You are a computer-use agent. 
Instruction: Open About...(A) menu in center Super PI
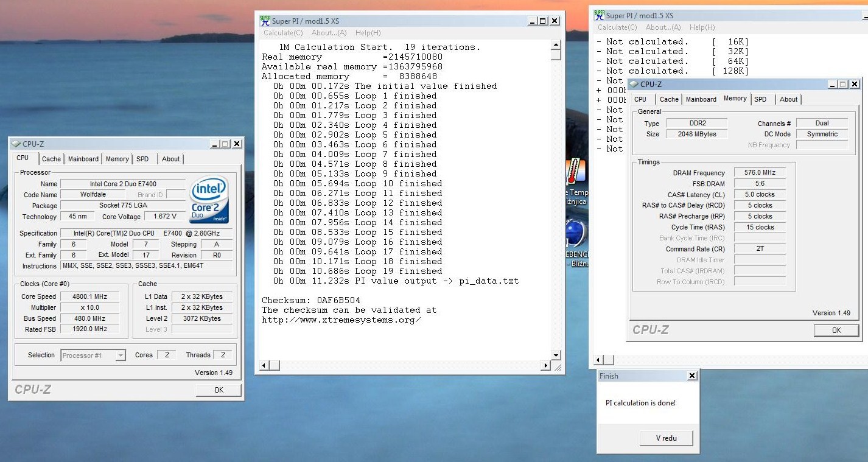click(329, 33)
